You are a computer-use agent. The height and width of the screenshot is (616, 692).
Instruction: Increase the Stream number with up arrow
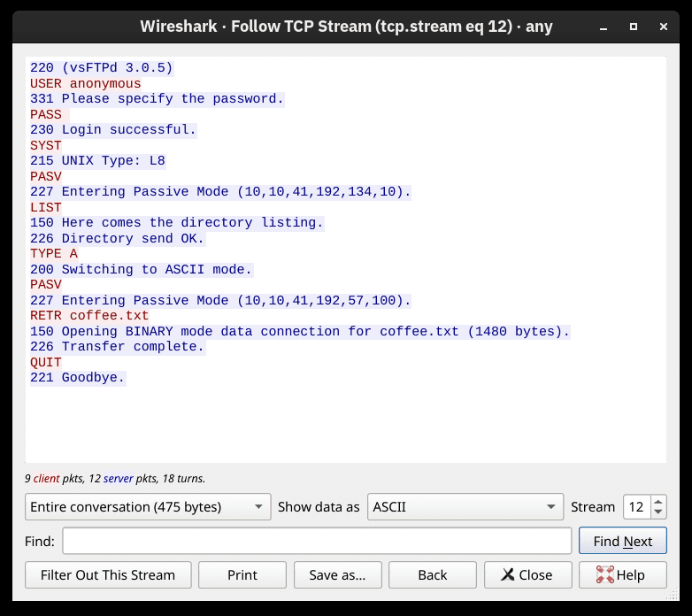pos(658,502)
